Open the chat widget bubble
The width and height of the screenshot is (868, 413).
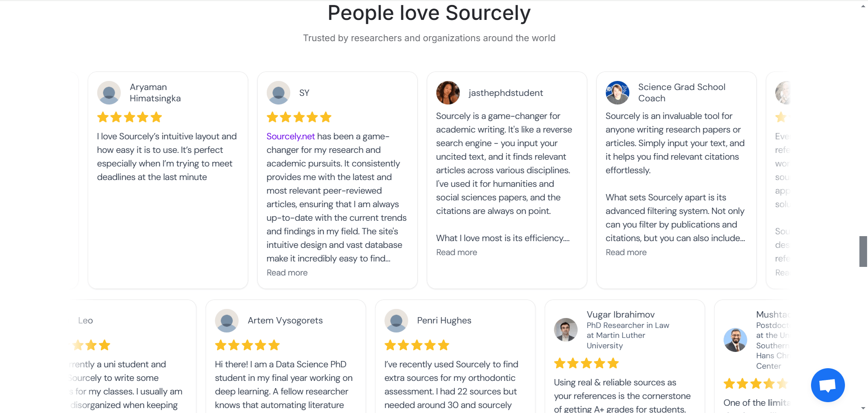click(827, 385)
